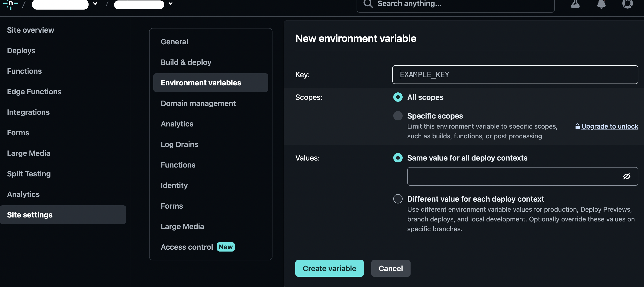The height and width of the screenshot is (287, 644).
Task: Open the Netlify Labs flask icon
Action: (x=575, y=4)
